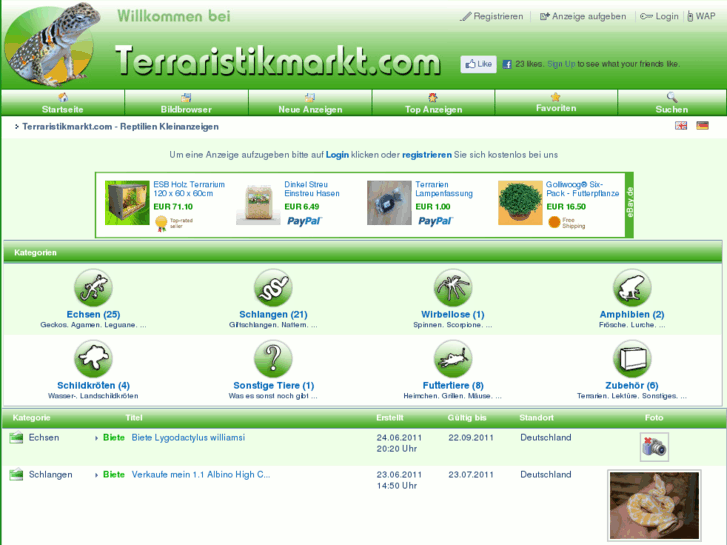Switch language with the English flag icon
The height and width of the screenshot is (545, 727).
click(x=681, y=126)
